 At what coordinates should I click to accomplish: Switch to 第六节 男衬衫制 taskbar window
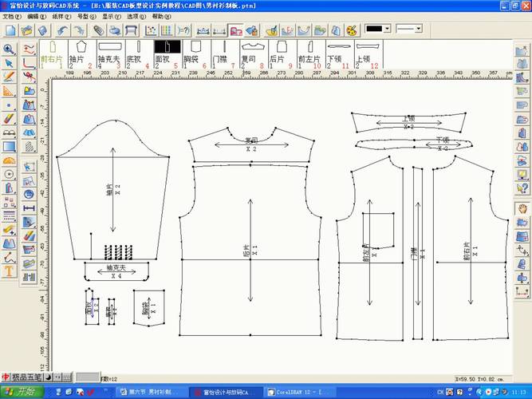pos(151,392)
